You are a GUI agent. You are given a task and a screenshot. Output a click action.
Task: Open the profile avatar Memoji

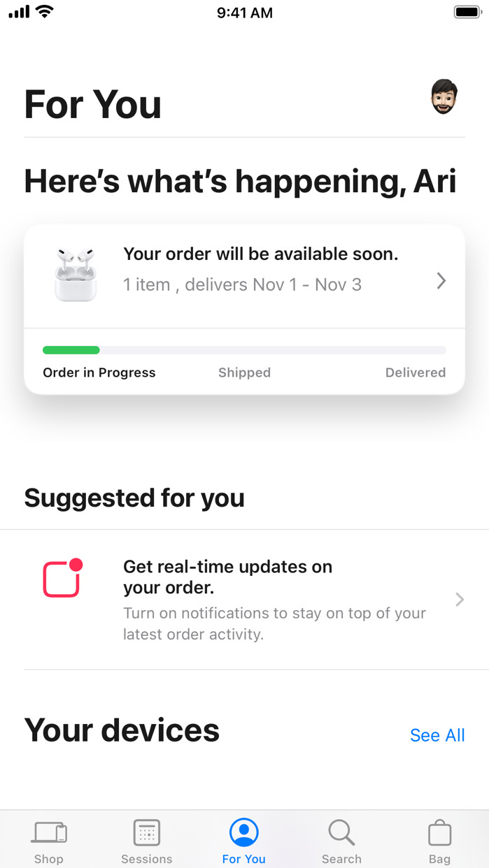pos(444,97)
